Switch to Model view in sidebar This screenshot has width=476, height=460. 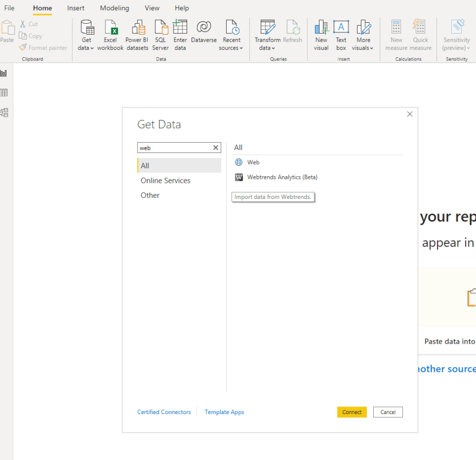point(4,112)
